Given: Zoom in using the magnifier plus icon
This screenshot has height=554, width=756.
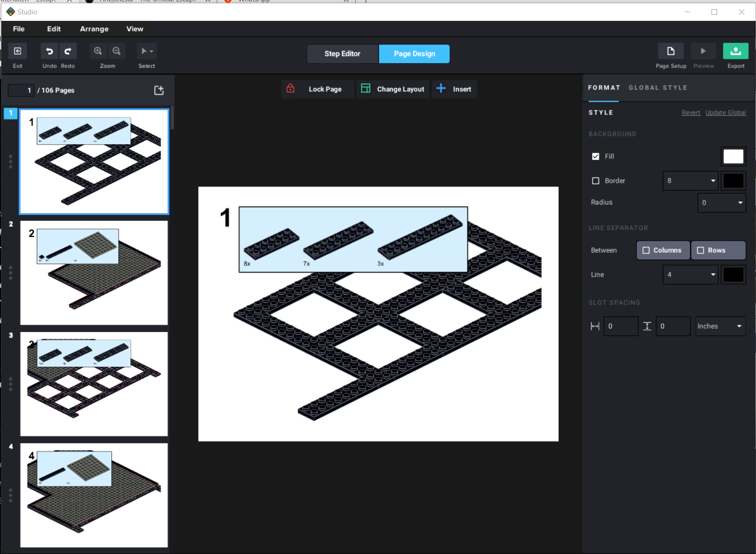Looking at the screenshot, I should [x=98, y=51].
